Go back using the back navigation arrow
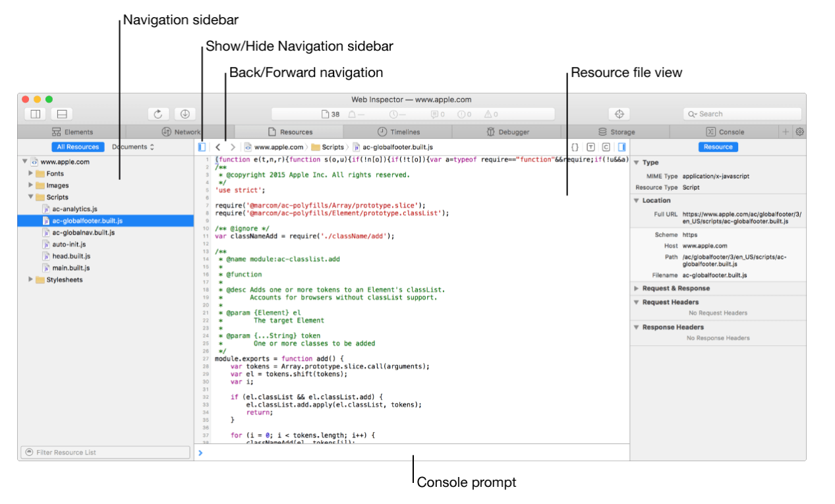The width and height of the screenshot is (835, 504). click(x=217, y=147)
